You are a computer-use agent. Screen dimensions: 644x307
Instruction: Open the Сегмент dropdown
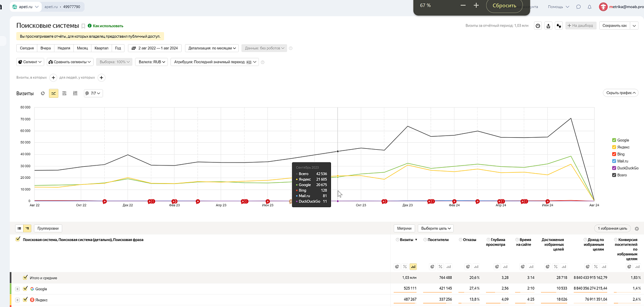(30, 62)
